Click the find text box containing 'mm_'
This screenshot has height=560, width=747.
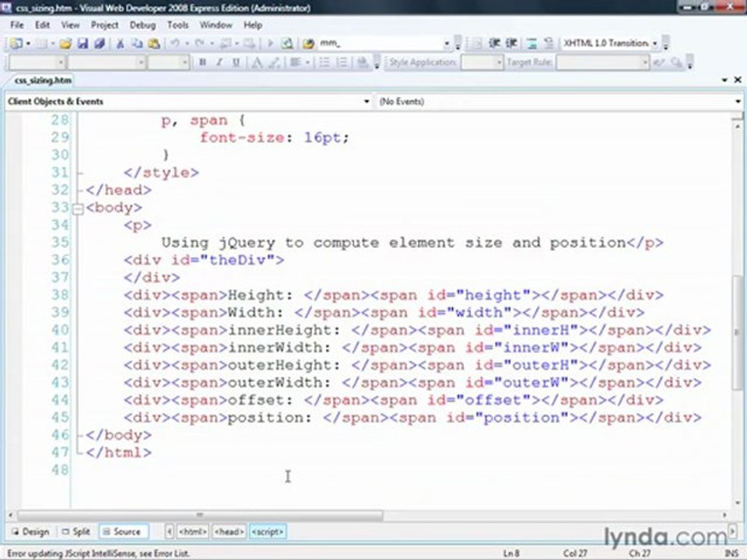pos(381,44)
